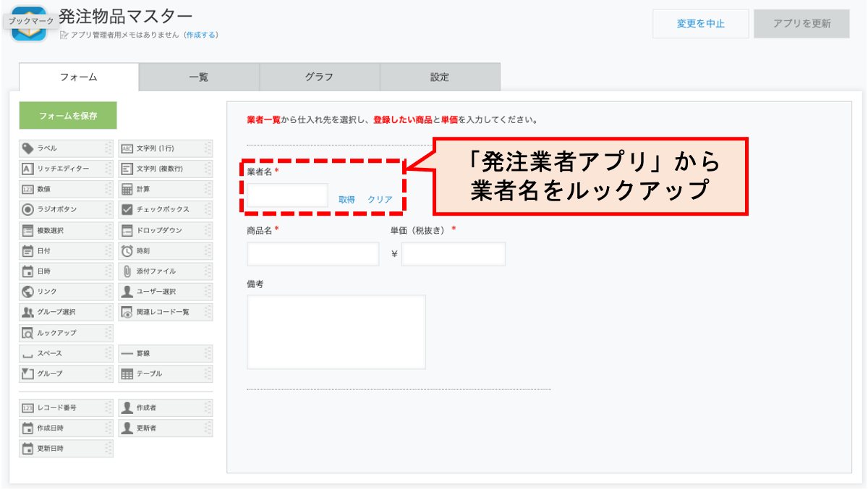Pick the ルックアップ field icon
Screen dimensions: 868x490
click(x=27, y=334)
